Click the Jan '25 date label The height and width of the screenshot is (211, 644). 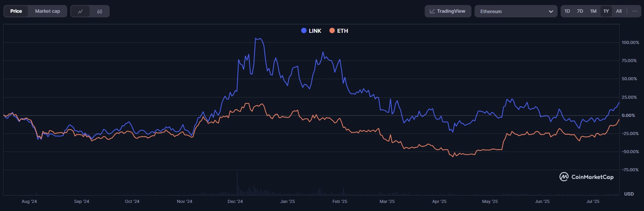pos(288,201)
